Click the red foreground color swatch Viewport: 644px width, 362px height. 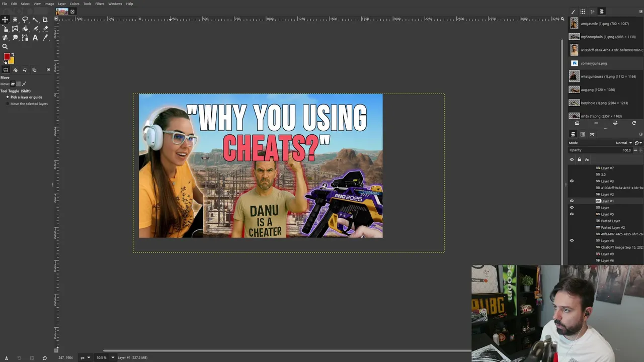coord(7,56)
